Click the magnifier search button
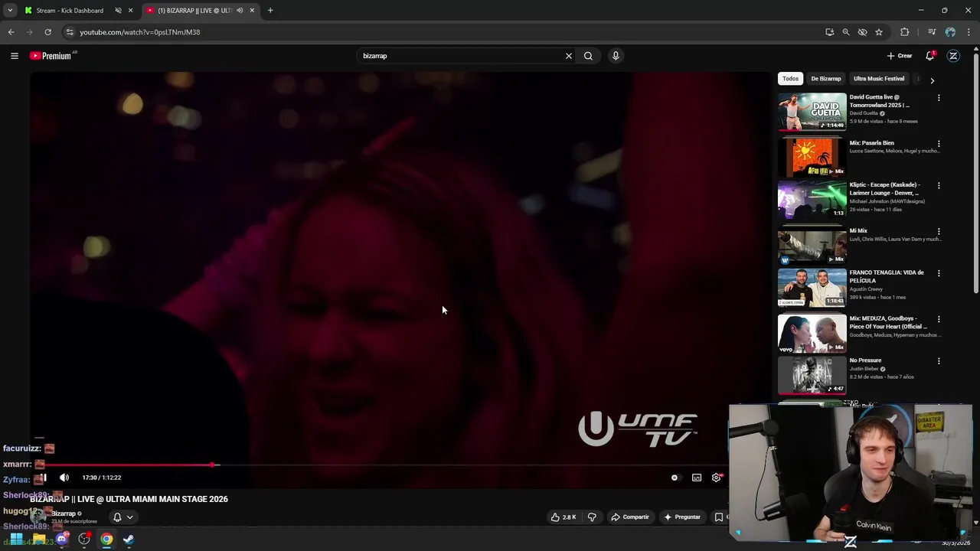The image size is (980, 551). pyautogui.click(x=588, y=56)
